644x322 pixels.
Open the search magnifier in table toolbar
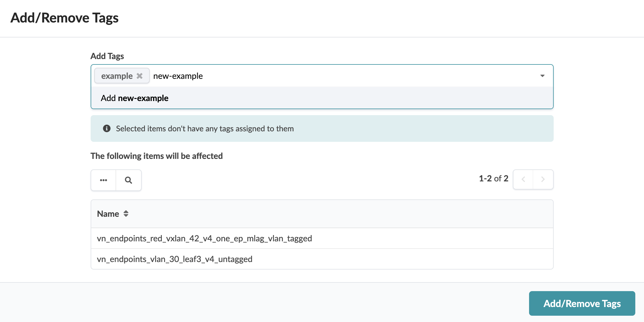pyautogui.click(x=128, y=180)
